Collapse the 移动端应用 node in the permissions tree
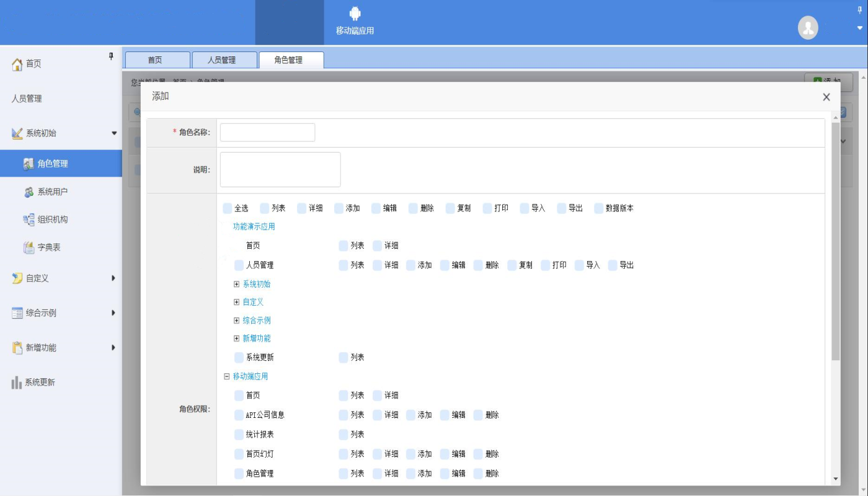 pos(227,376)
